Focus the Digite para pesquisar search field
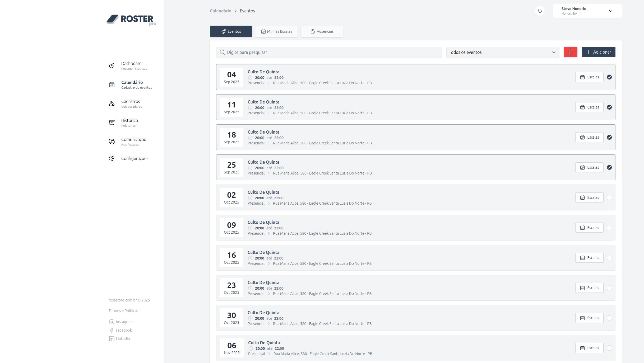644x363 pixels. [329, 52]
